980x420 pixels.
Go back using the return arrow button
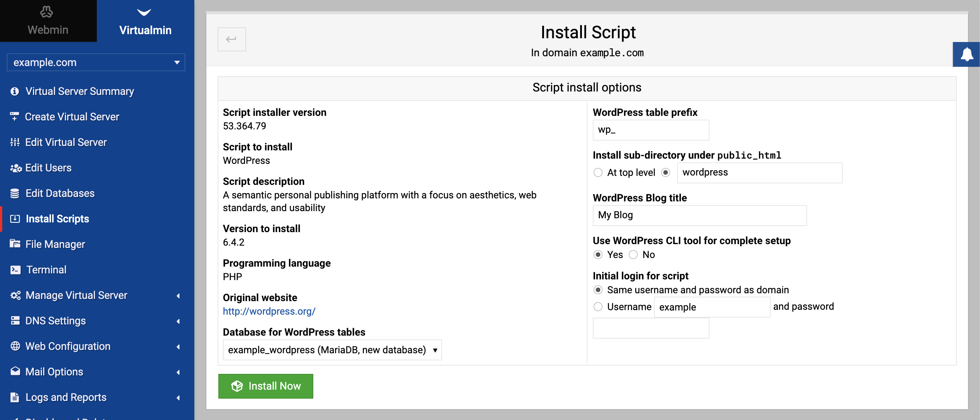[232, 39]
